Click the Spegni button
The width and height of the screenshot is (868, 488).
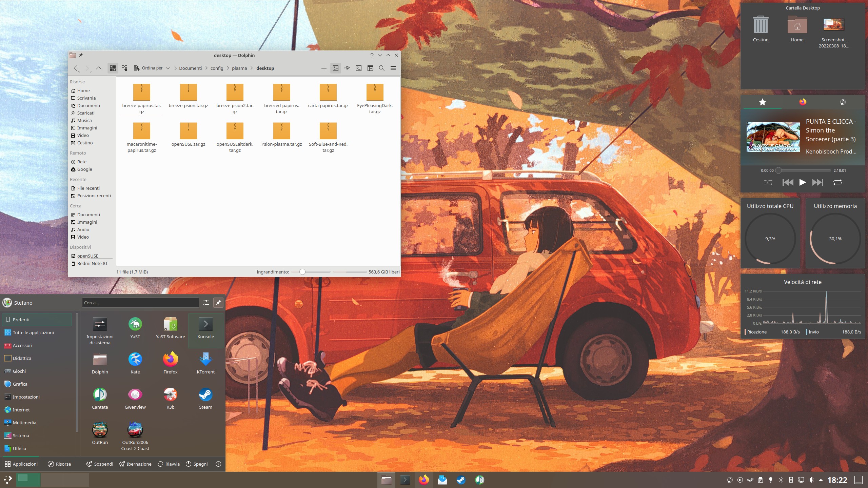pyautogui.click(x=197, y=464)
